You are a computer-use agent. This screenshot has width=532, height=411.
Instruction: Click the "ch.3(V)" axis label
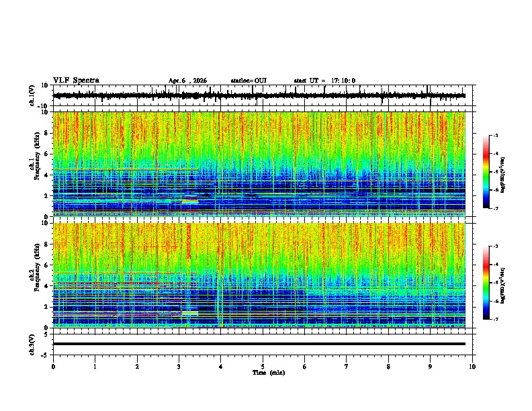[x=32, y=345]
